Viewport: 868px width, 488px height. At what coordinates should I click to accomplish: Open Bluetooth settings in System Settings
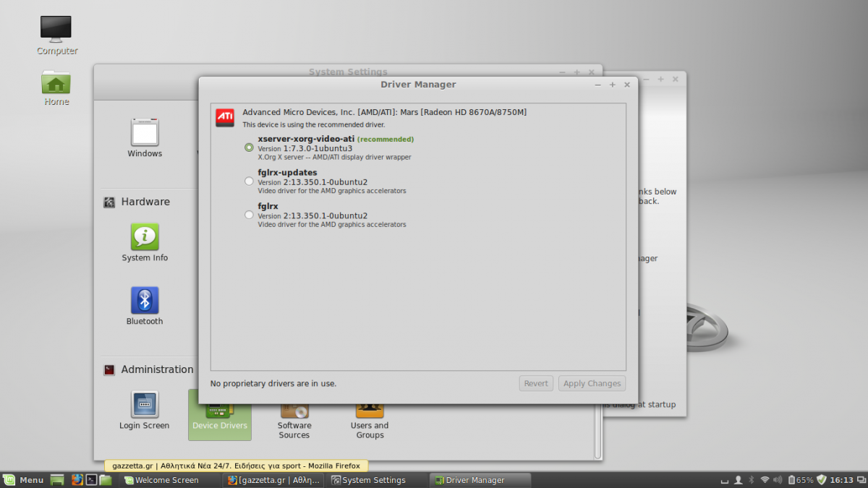(x=145, y=306)
